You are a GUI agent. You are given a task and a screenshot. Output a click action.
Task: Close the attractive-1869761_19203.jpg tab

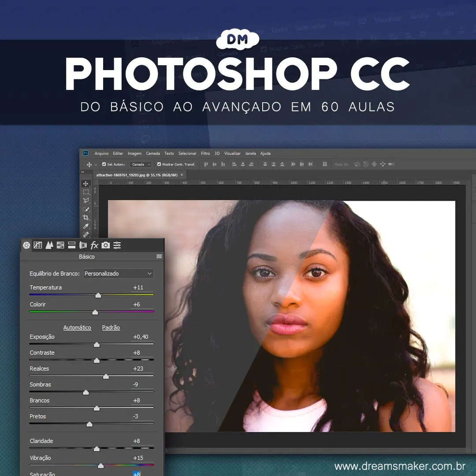[x=182, y=175]
